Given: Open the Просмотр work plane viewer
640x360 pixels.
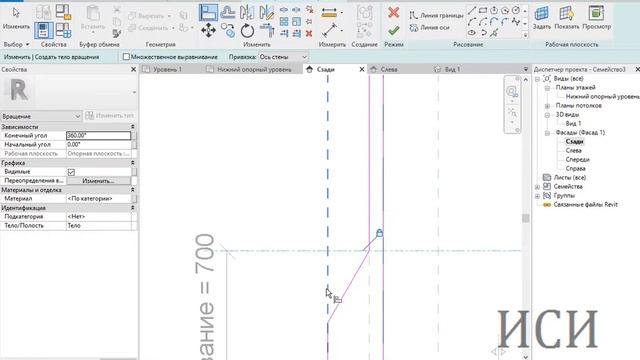Looking at the screenshot, I should tap(596, 18).
